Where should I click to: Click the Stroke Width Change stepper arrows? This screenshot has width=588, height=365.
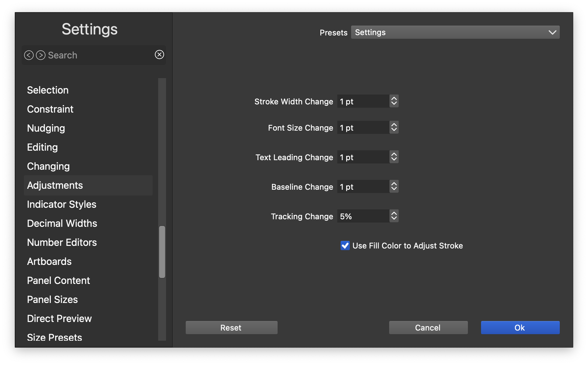(x=394, y=101)
